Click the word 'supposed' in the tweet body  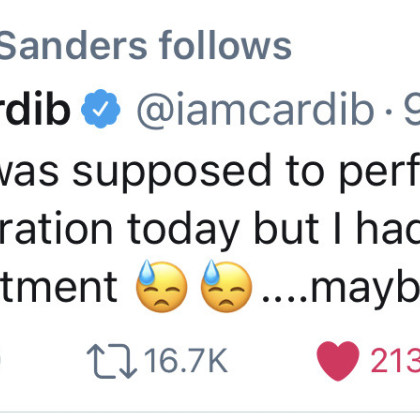[172, 173]
